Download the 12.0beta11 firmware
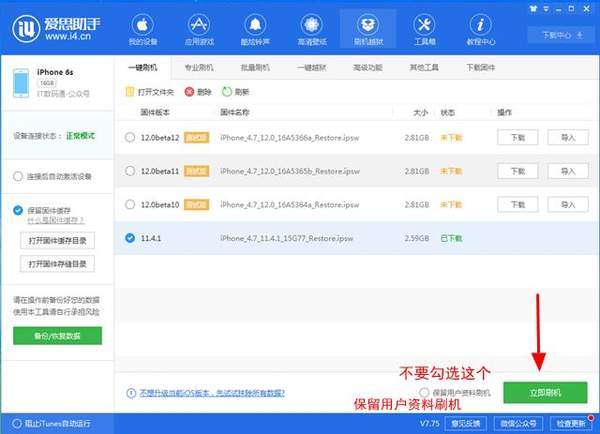Viewport: 600px width, 434px height. point(518,171)
